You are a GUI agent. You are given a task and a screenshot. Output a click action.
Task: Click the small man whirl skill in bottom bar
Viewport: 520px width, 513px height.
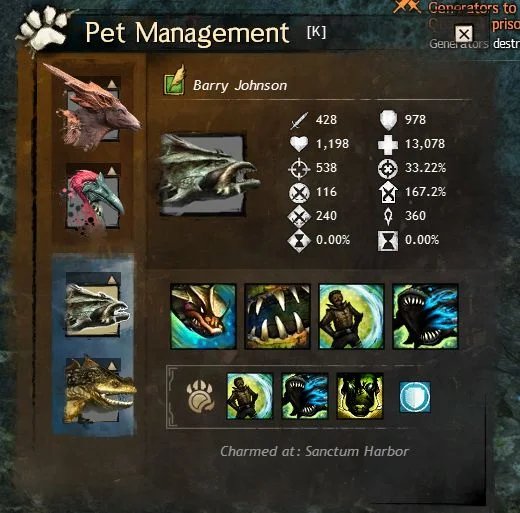(x=250, y=396)
